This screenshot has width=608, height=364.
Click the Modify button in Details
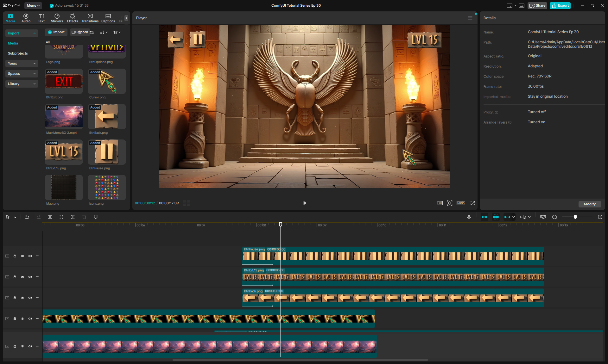click(590, 204)
